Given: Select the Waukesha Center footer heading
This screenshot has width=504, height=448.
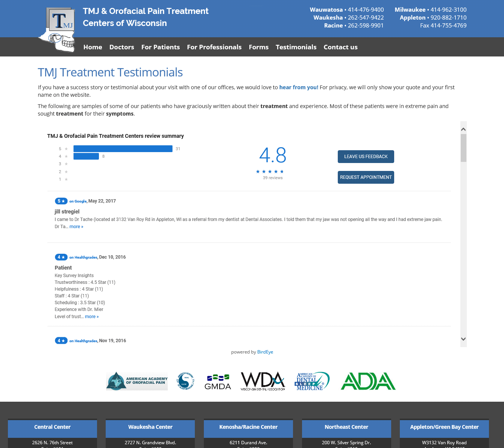Looking at the screenshot, I should [150, 427].
